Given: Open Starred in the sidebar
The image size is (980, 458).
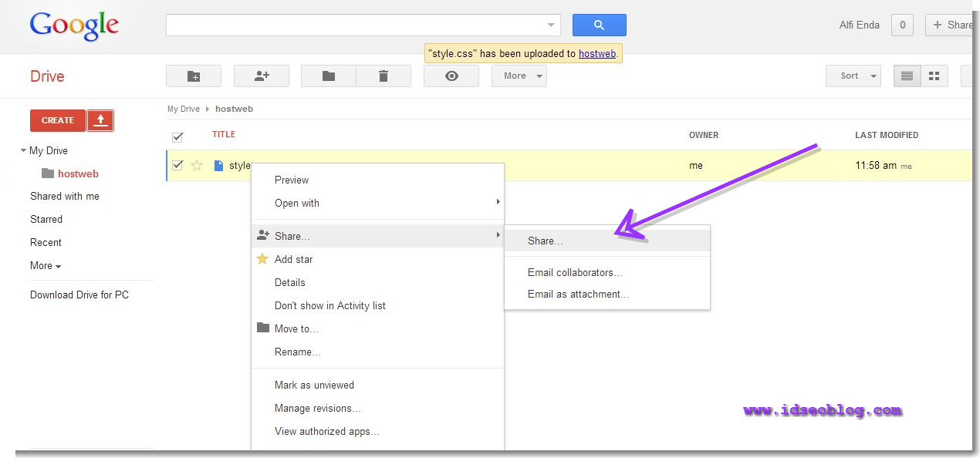Looking at the screenshot, I should [x=46, y=219].
